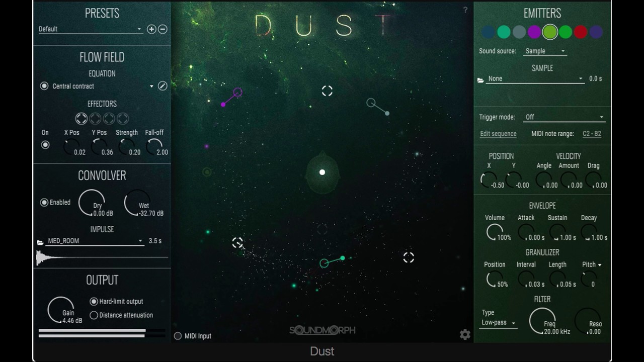The height and width of the screenshot is (362, 644).
Task: Click the granulizer Position knob
Action: 495,279
